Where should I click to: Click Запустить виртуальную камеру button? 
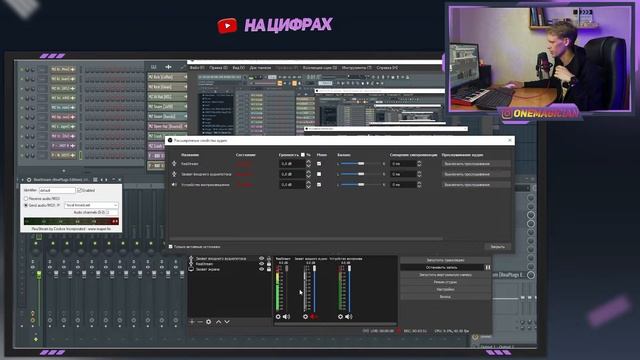pyautogui.click(x=445, y=275)
